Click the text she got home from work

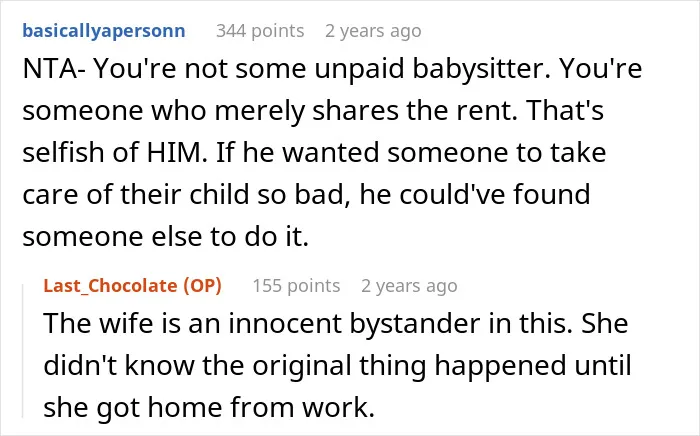click(x=209, y=407)
